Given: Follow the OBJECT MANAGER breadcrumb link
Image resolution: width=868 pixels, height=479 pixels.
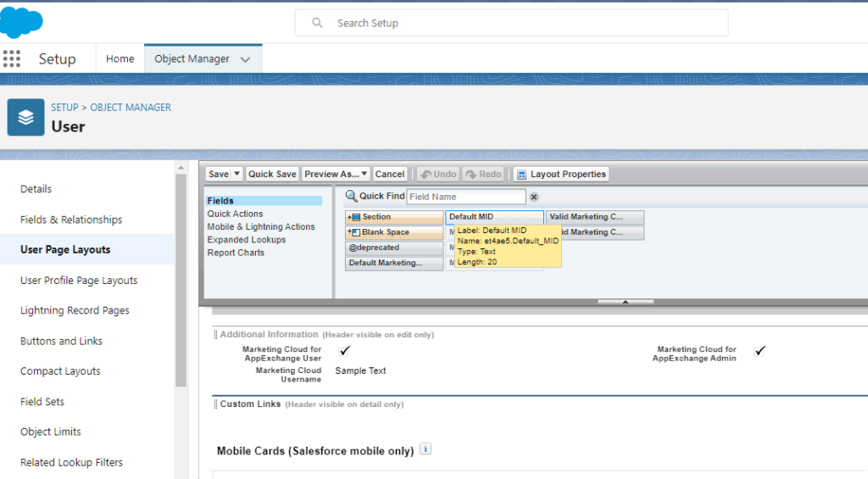Looking at the screenshot, I should tap(131, 108).
